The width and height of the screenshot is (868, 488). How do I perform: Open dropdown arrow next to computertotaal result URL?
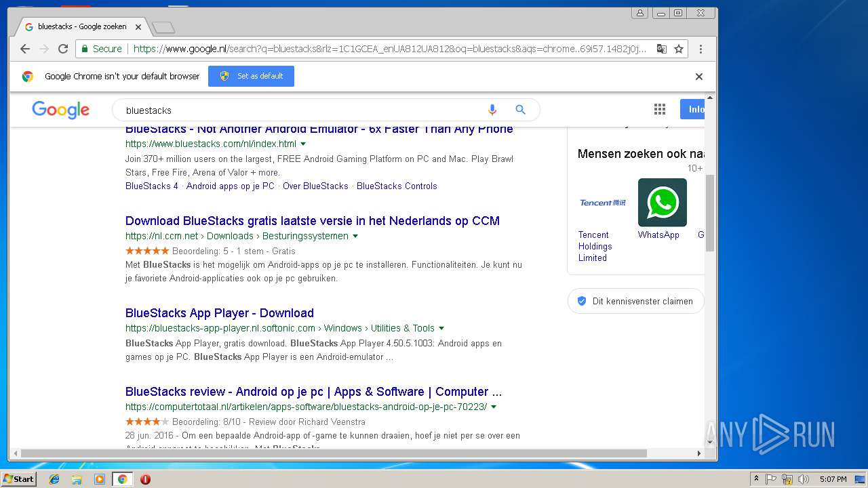click(x=494, y=407)
